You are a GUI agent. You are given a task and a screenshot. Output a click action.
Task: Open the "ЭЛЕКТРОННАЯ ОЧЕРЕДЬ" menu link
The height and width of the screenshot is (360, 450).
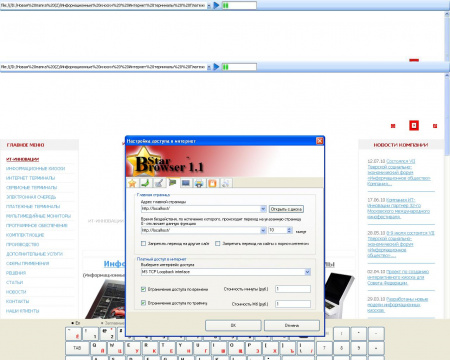click(31, 197)
